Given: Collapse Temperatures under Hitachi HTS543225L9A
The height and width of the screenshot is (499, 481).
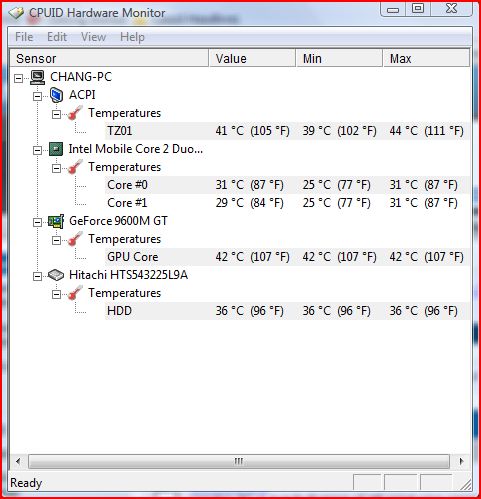Looking at the screenshot, I should point(57,295).
